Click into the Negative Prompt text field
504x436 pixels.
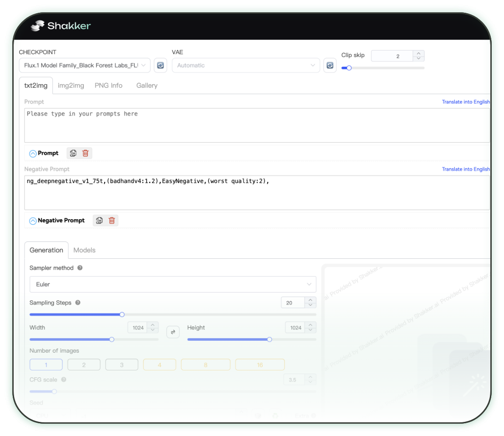[257, 193]
